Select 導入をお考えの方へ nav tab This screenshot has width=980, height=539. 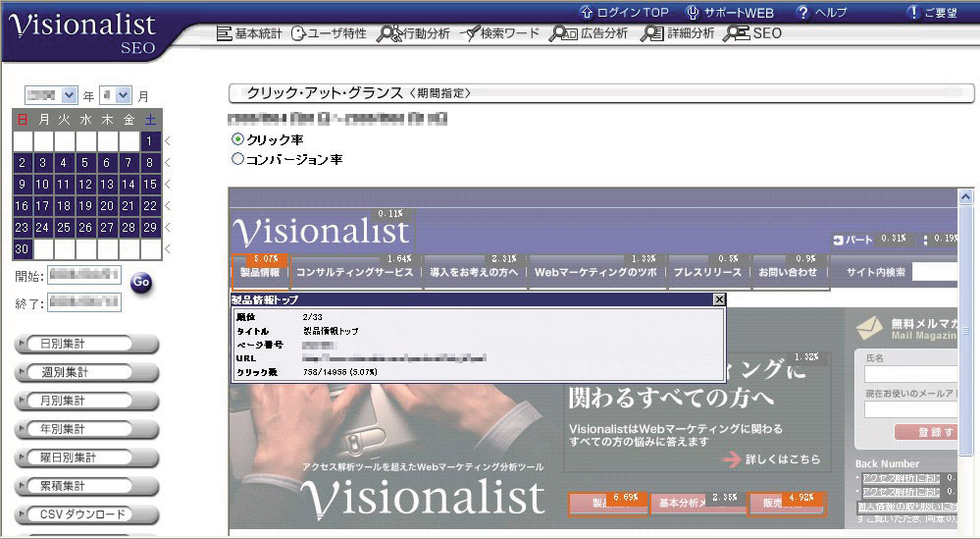point(474,272)
